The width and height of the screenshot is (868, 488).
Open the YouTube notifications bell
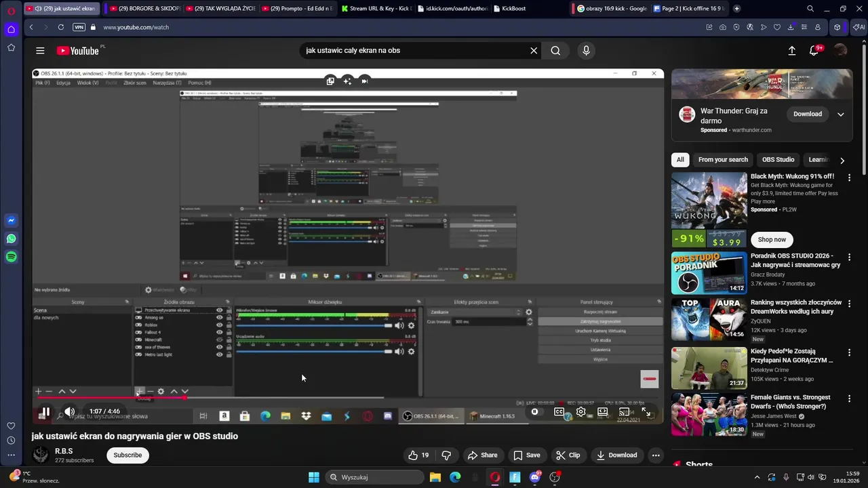point(814,51)
